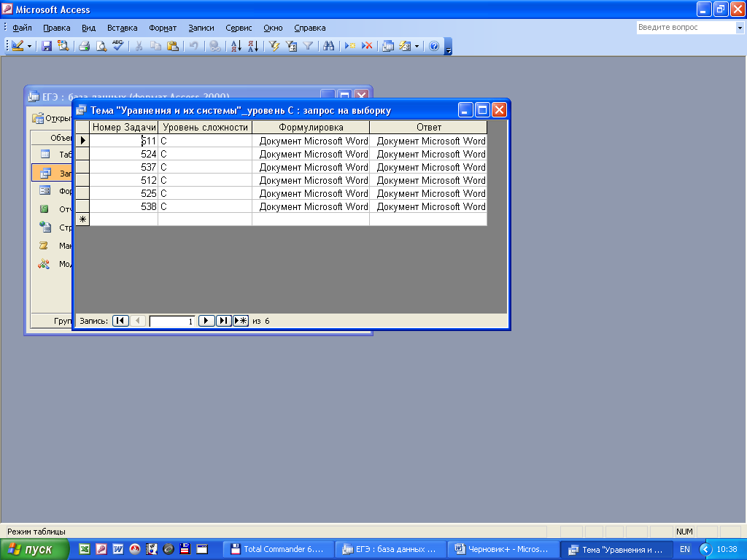Open the Справка menu
The height and width of the screenshot is (560, 747).
(x=309, y=28)
